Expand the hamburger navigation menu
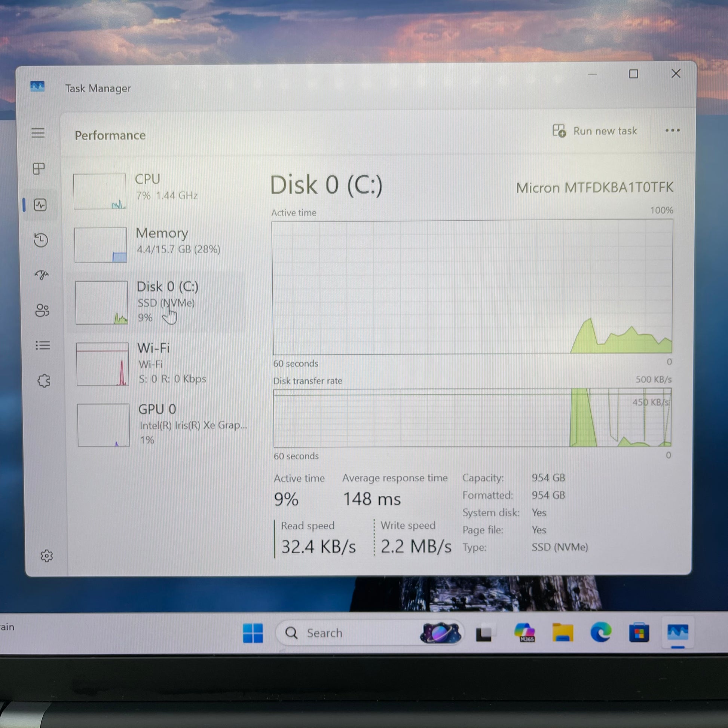This screenshot has width=728, height=728. coord(38,133)
